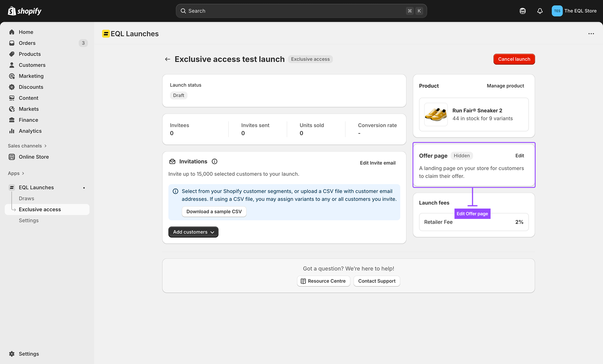Click the Hidden badge on Offer page
Screen dimensions: 603x364
coord(461,156)
